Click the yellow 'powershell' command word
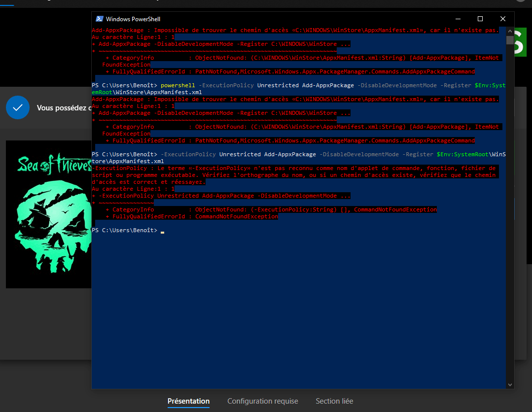This screenshot has height=412, width=532. [x=178, y=85]
